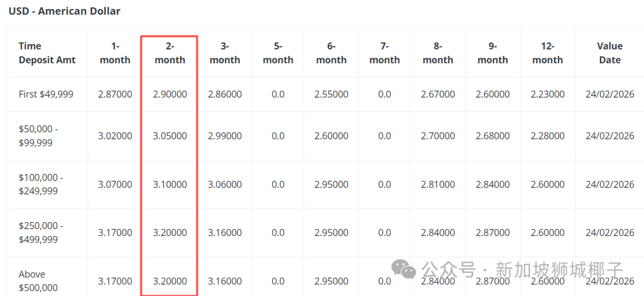Select the highlighted 2-month column header

169,53
